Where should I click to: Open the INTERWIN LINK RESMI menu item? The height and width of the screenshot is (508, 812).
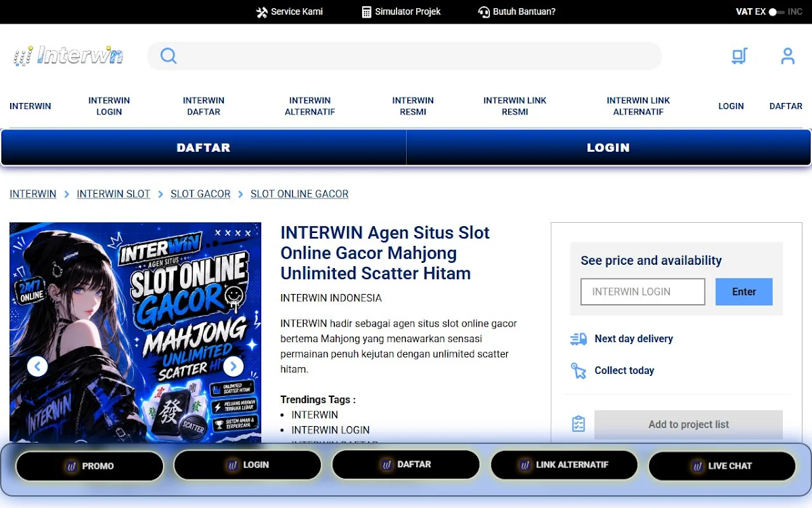pos(515,106)
